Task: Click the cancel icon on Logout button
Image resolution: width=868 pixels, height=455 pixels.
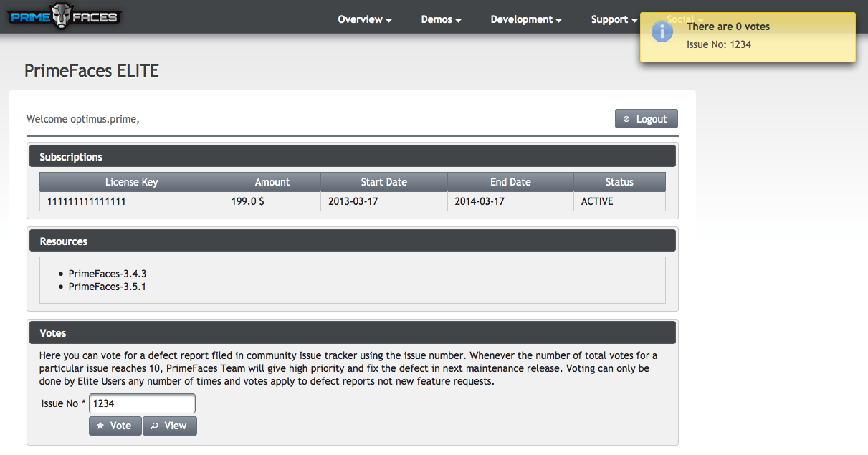Action: (626, 119)
